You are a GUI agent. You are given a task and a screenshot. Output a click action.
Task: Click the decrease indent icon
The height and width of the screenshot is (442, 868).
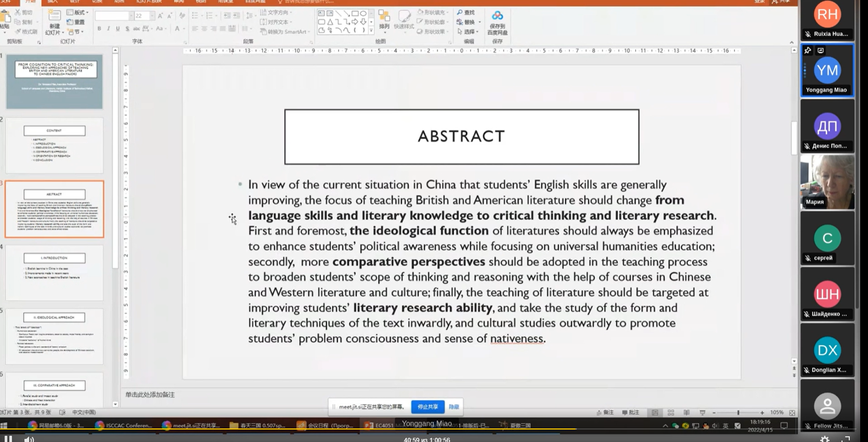[227, 16]
